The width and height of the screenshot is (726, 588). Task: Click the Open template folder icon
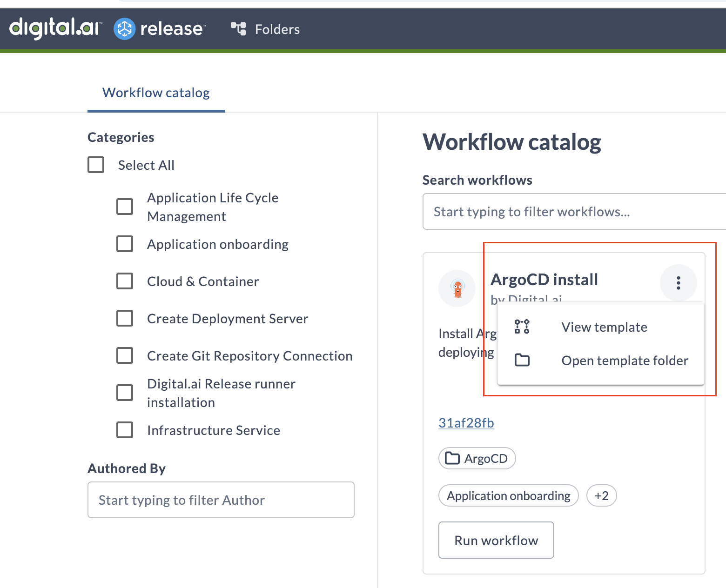click(x=522, y=361)
